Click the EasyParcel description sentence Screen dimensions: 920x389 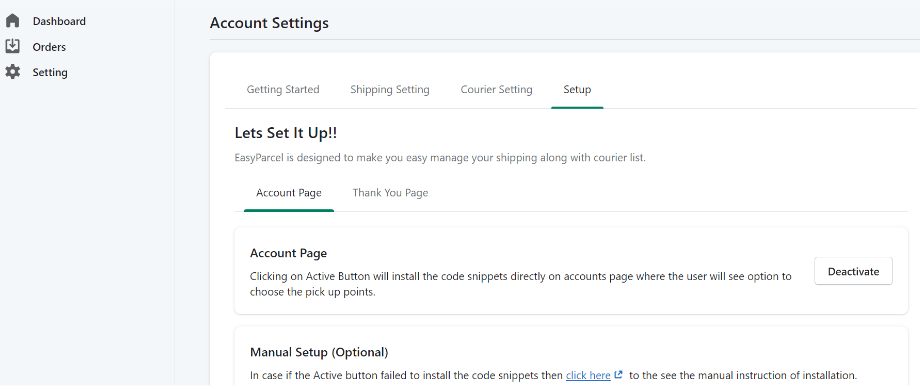point(440,158)
